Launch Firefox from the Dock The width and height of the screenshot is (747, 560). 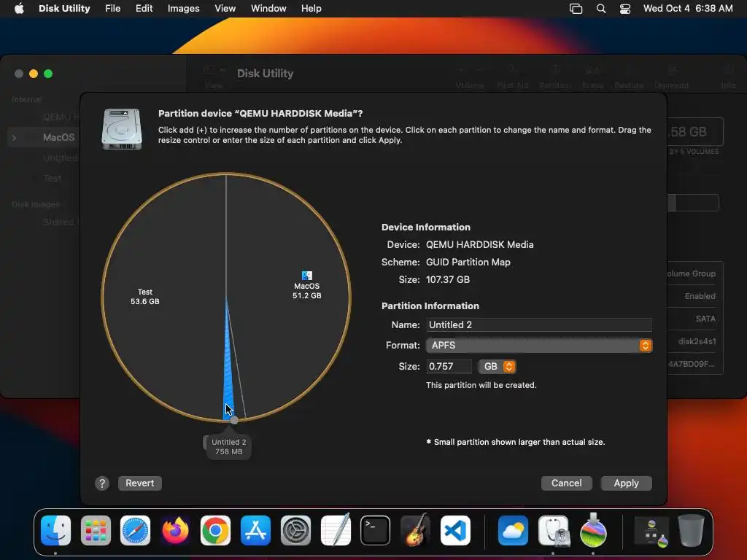point(175,531)
